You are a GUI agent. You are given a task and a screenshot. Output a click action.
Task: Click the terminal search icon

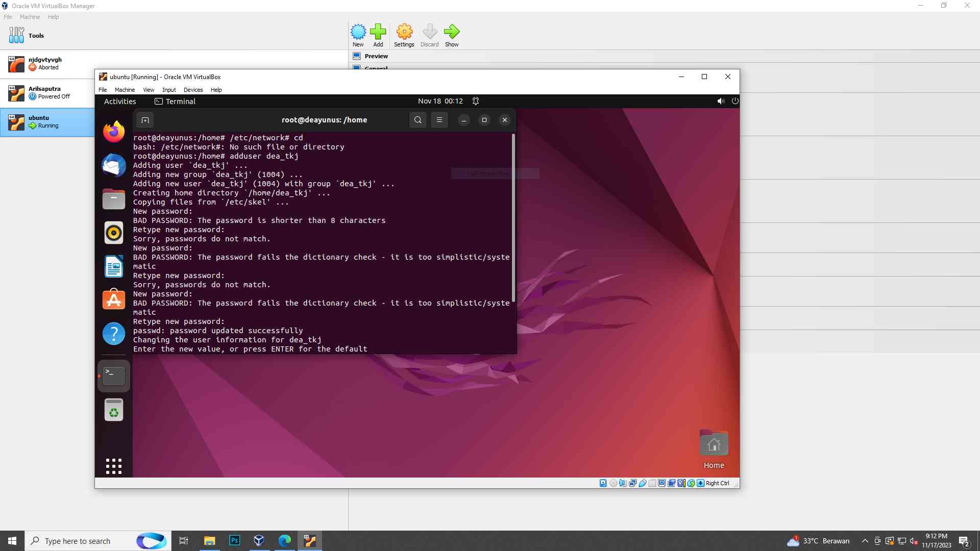click(418, 120)
